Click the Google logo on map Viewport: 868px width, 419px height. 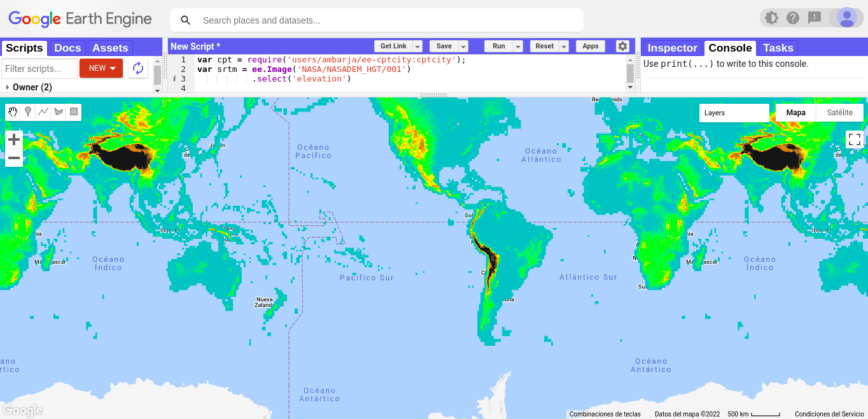(22, 410)
